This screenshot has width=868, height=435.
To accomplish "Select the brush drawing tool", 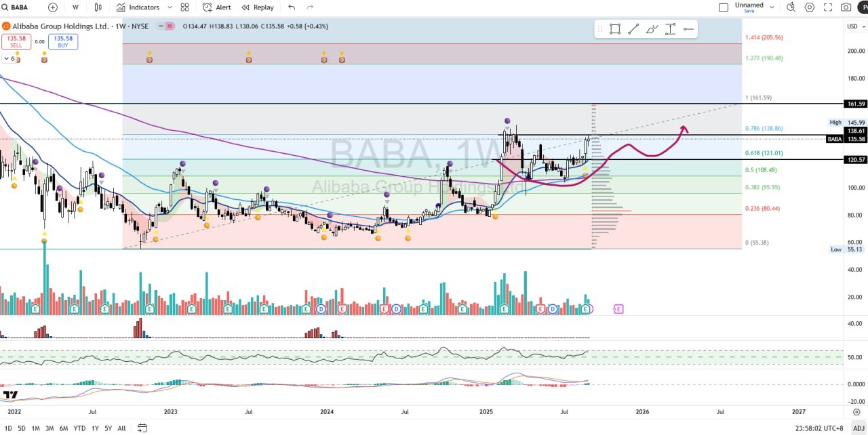I will tap(652, 29).
